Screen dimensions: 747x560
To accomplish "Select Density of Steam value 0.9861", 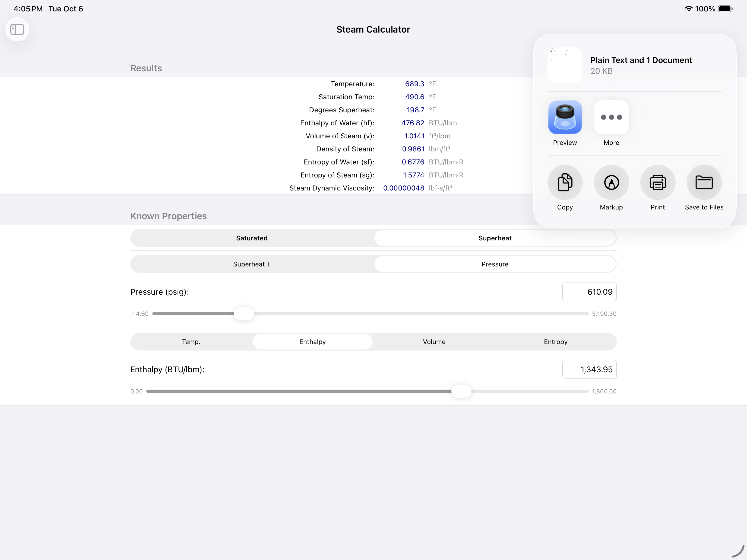I will tap(413, 149).
